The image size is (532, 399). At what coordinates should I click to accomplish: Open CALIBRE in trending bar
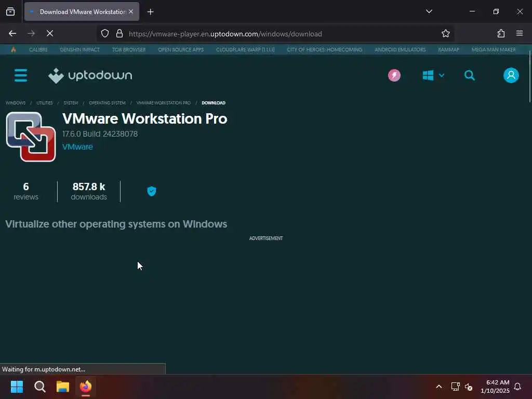tap(38, 50)
